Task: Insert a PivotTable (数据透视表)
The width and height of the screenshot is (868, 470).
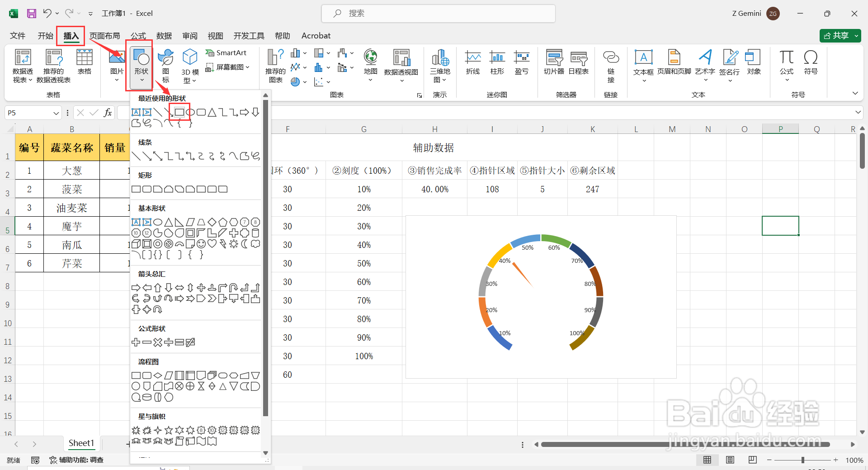Action: tap(23, 66)
